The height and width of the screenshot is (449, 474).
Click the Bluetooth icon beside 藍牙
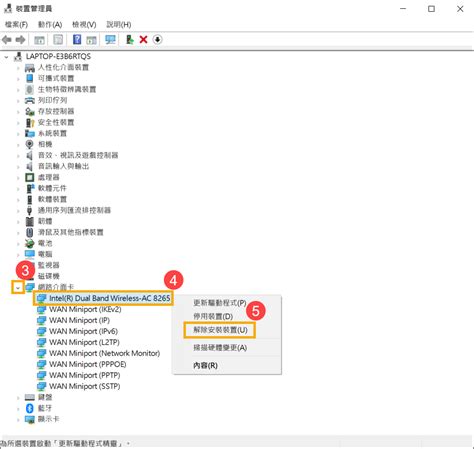click(x=30, y=408)
